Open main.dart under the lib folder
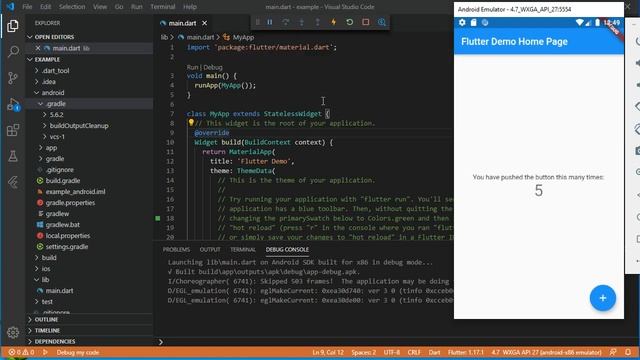Viewport: 640px width, 360px height. coord(60,291)
